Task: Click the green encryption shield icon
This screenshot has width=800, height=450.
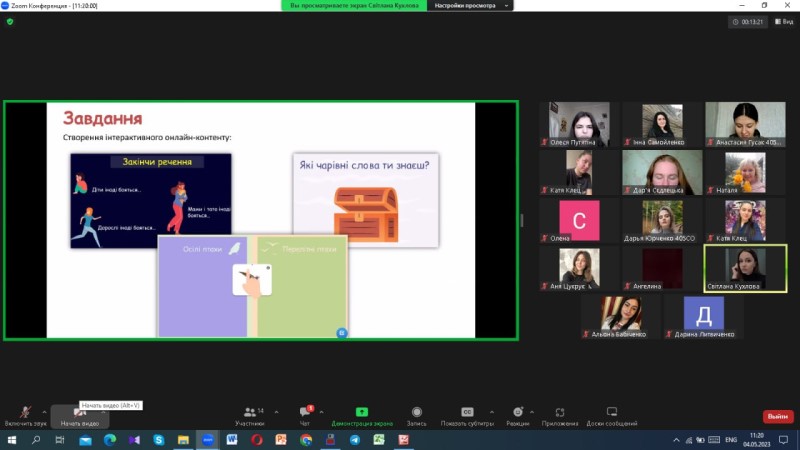Action: (x=10, y=21)
